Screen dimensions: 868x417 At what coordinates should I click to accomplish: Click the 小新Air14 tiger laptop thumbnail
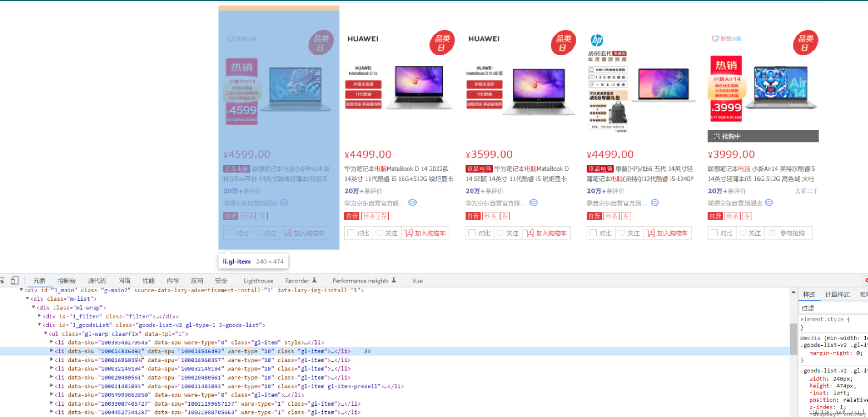781,87
